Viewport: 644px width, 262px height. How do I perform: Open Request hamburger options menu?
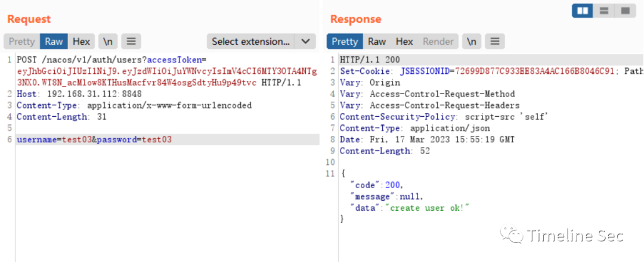coord(131,42)
